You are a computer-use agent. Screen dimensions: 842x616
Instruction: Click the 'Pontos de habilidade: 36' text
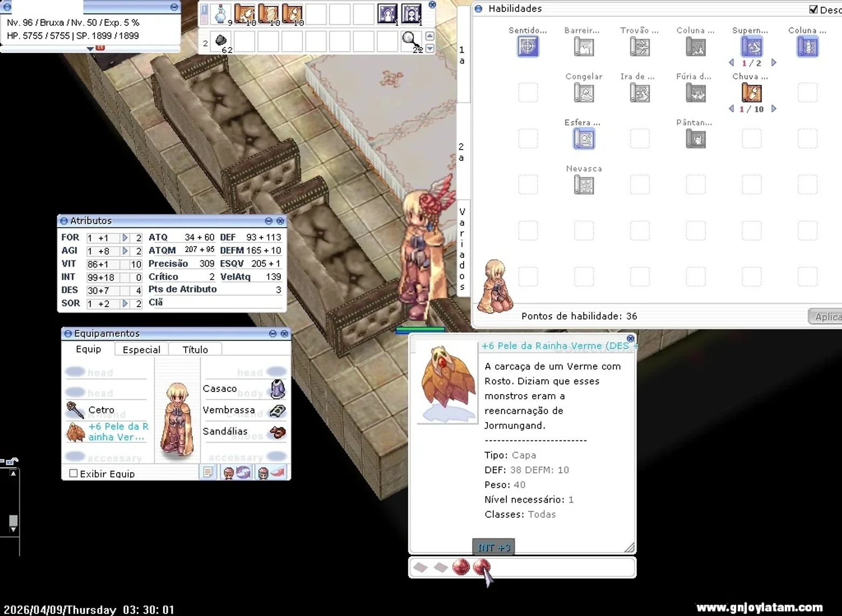(579, 316)
